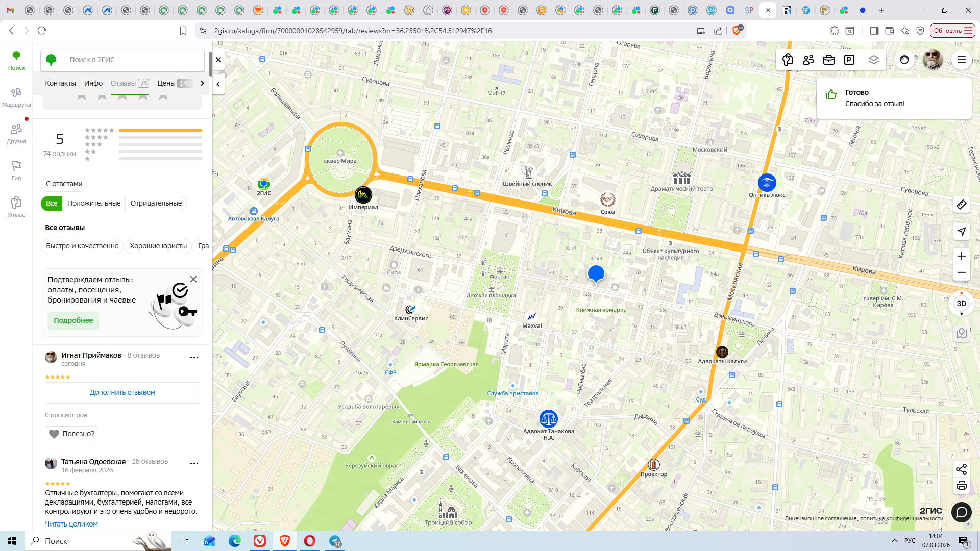Screen dimensions: 980x551
Task: Collapse the side panel with chevron
Action: pyautogui.click(x=218, y=84)
